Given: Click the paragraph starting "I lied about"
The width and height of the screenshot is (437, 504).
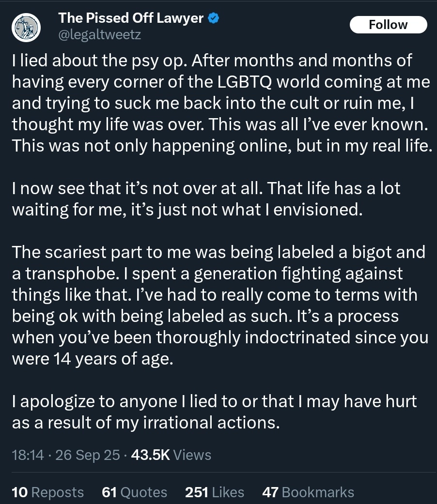Looking at the screenshot, I should [220, 103].
